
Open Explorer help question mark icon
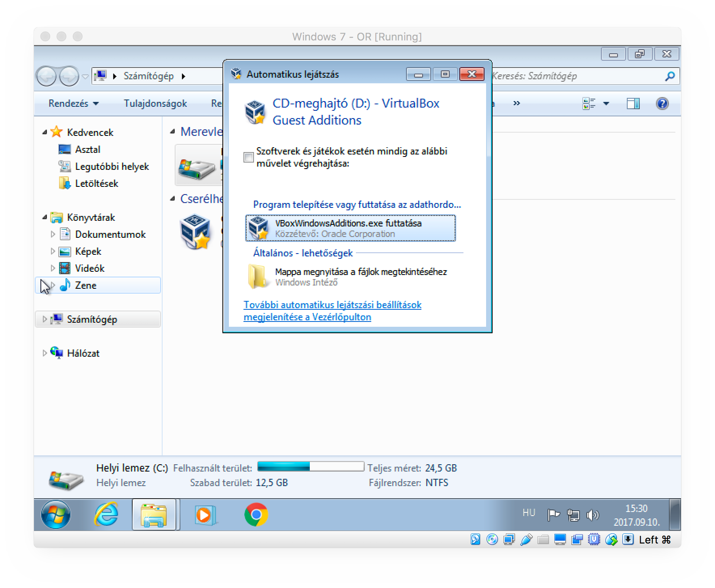[x=662, y=104]
